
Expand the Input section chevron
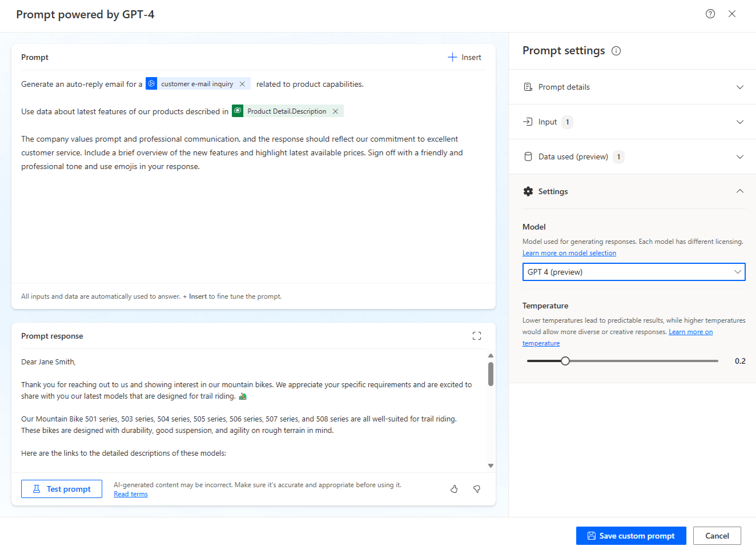click(x=740, y=122)
